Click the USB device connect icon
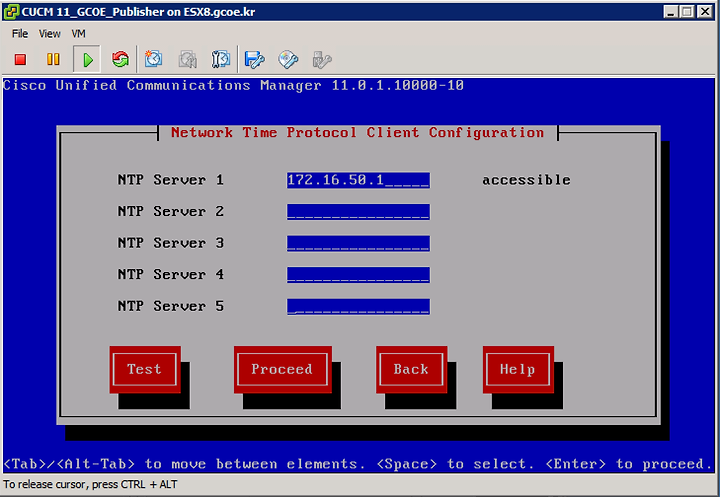The width and height of the screenshot is (720, 497). [321, 59]
